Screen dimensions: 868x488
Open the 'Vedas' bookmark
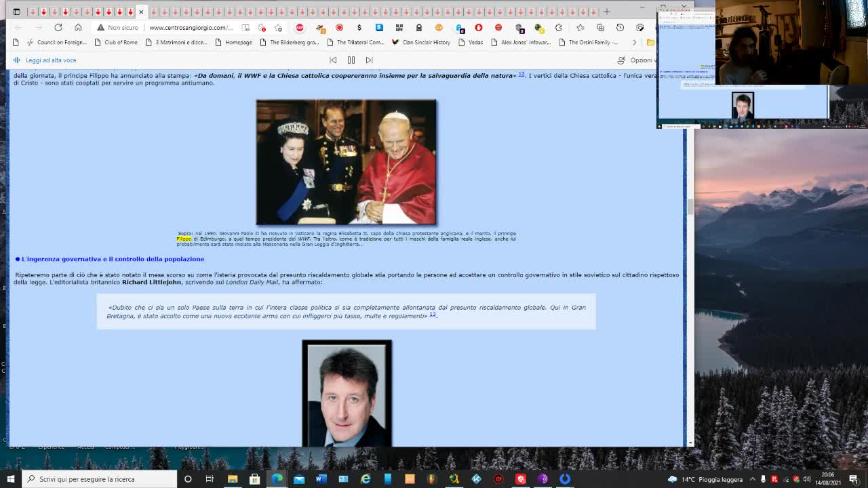(471, 42)
